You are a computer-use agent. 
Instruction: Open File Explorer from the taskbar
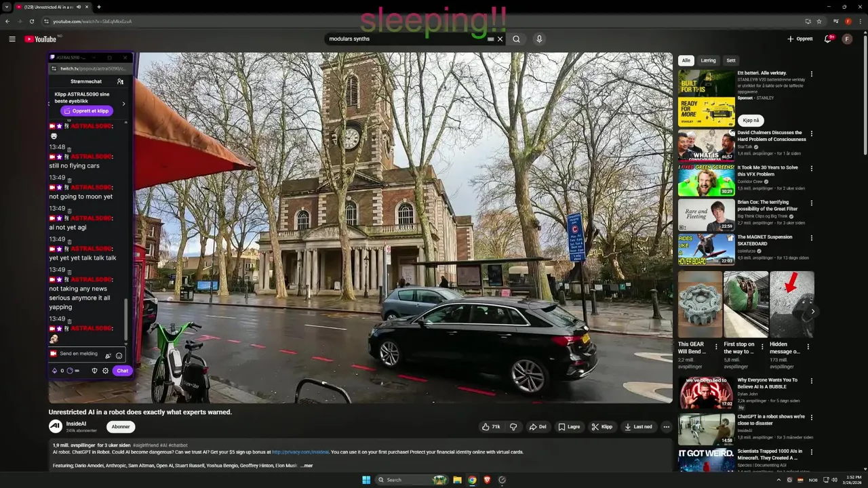point(457,480)
